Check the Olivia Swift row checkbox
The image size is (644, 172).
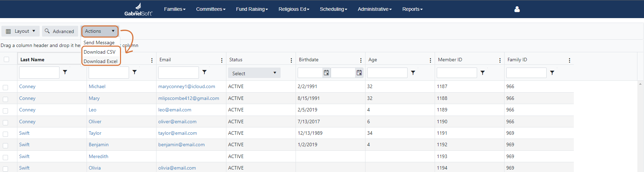point(6,169)
